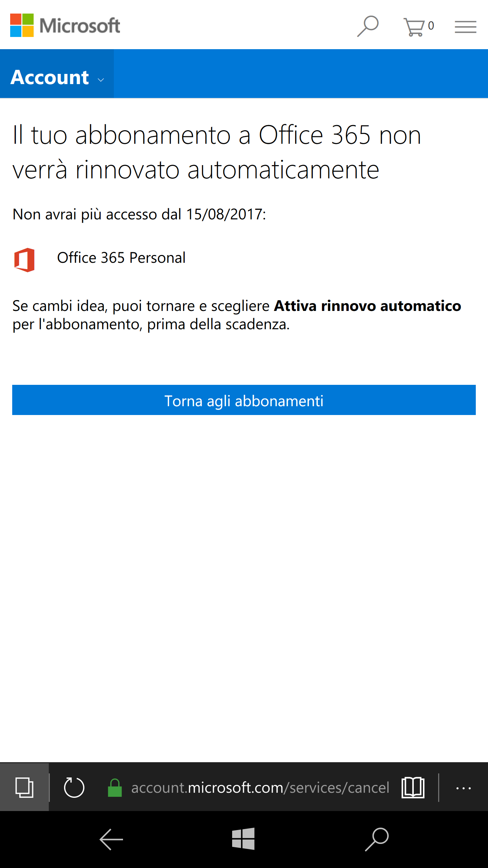This screenshot has height=868, width=488.
Task: Click the Microsoft logo
Action: coord(65,25)
